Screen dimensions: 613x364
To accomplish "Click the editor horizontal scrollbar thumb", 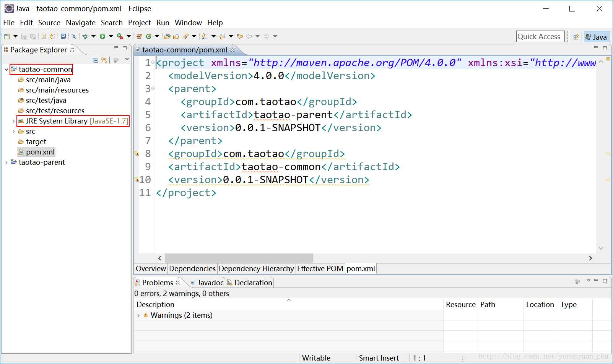I will [239, 258].
